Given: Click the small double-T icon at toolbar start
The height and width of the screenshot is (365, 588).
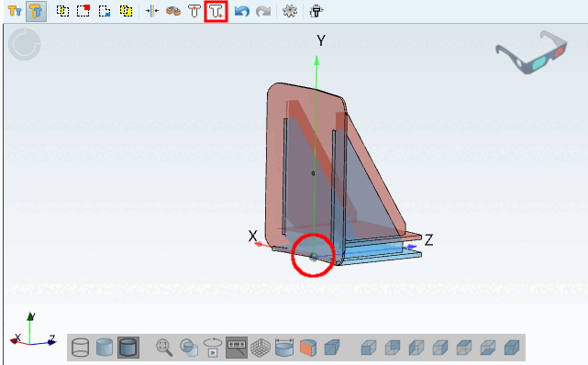Looking at the screenshot, I should 15,11.
